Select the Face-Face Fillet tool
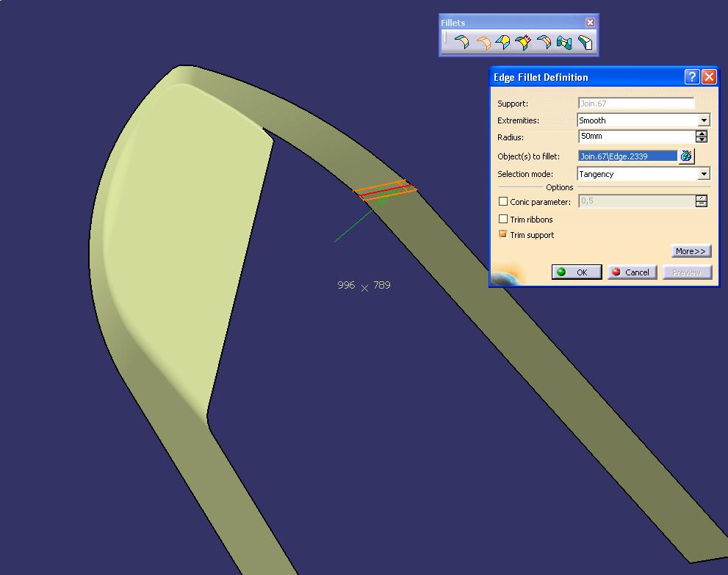 point(564,43)
